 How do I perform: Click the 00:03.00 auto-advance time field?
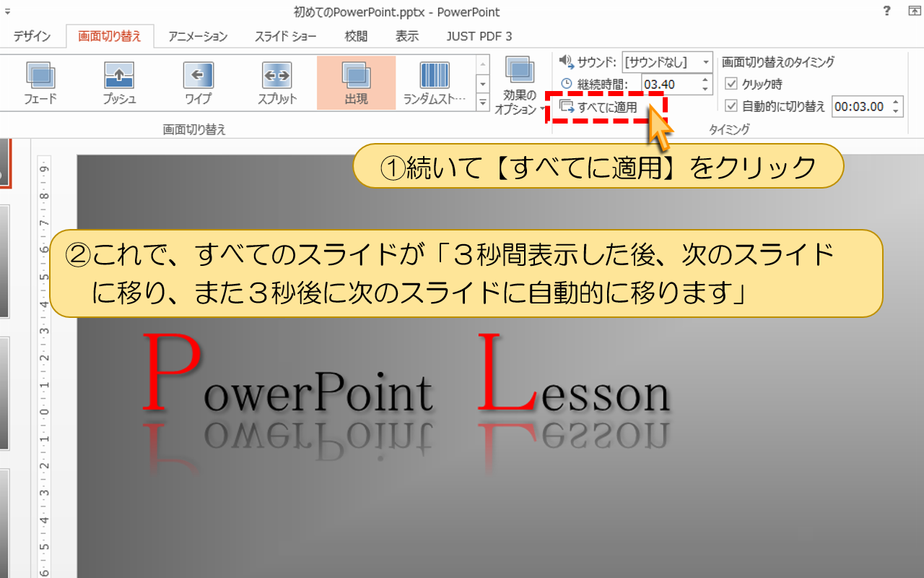860,106
